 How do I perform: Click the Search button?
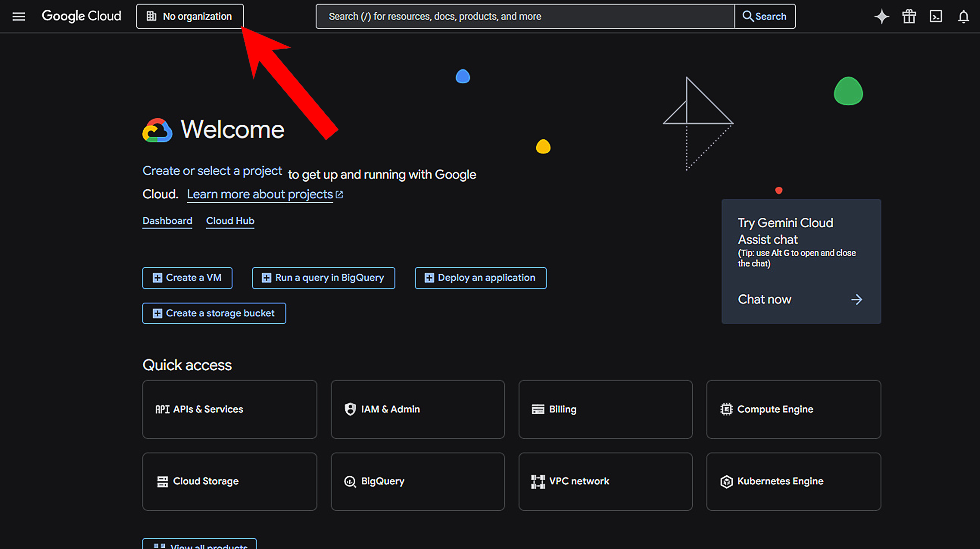tap(765, 16)
